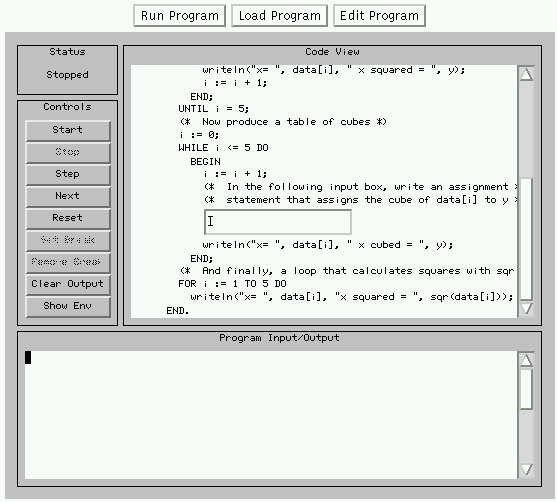
Task: Click the 'BEGIN' line in the while loop
Action: click(205, 162)
